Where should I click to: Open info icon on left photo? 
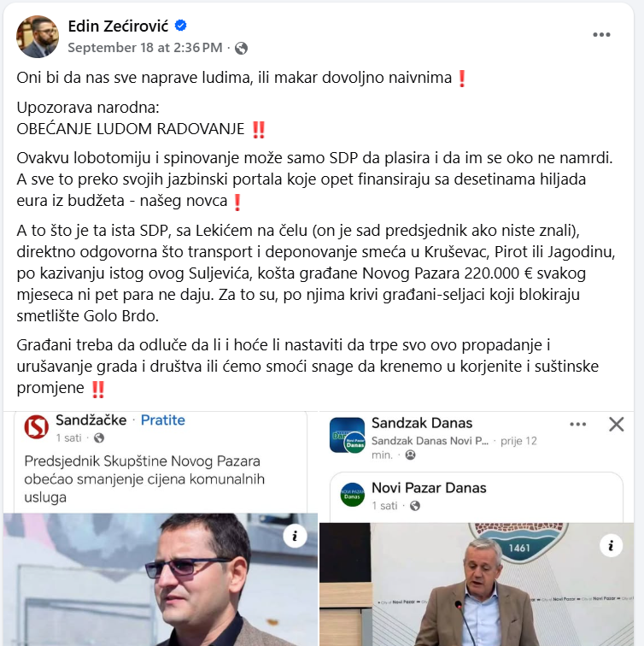point(295,536)
